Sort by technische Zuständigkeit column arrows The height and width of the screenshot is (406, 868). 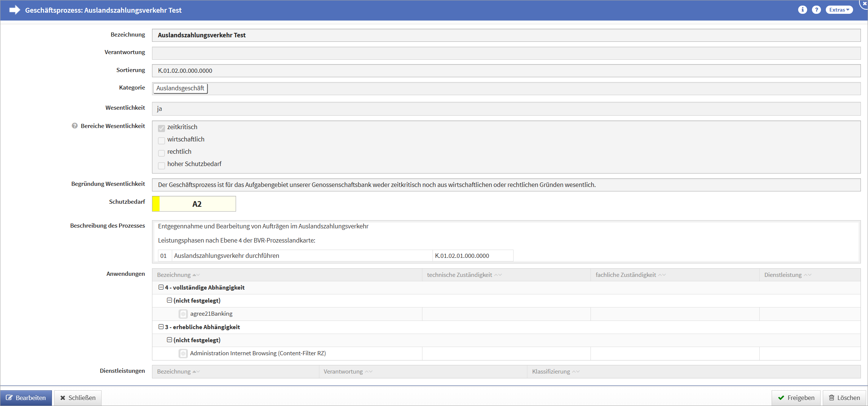click(498, 275)
